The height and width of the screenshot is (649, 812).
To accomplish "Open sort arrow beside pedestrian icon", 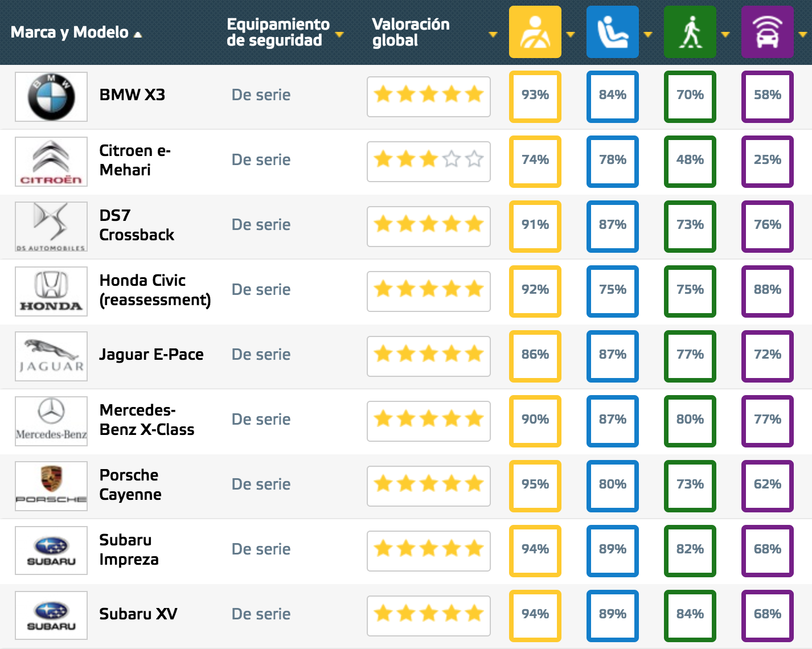I will click(x=725, y=35).
